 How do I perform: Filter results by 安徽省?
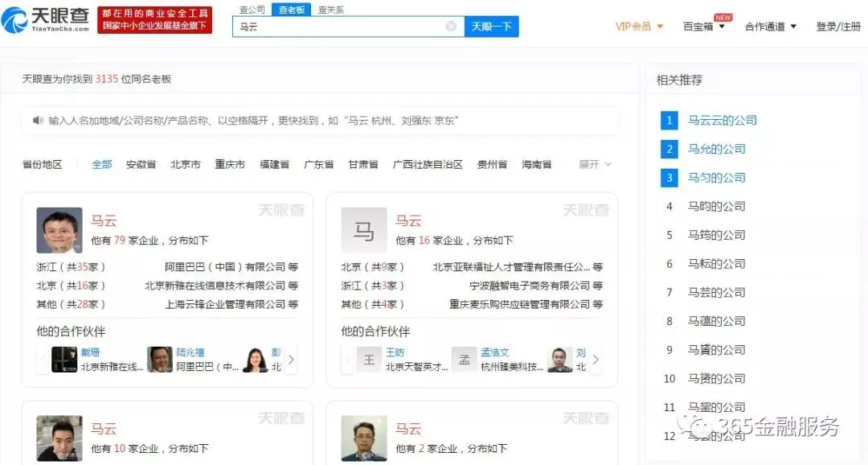pyautogui.click(x=141, y=164)
